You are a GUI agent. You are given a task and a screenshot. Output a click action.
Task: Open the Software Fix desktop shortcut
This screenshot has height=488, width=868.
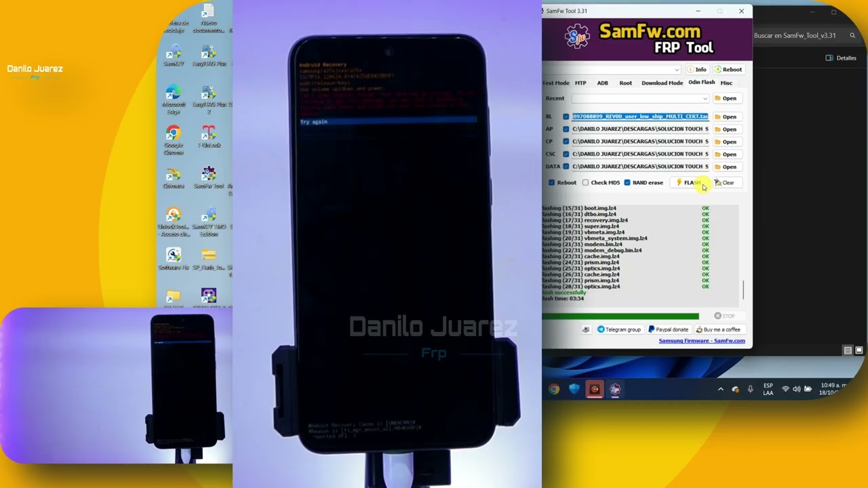coord(174,260)
